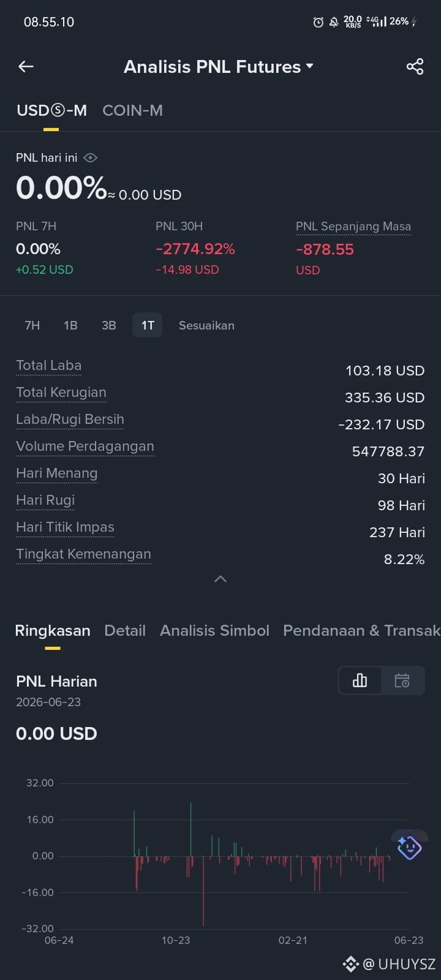Toggle the PNL hari ini eye icon
This screenshot has width=441, height=980.
(90, 157)
